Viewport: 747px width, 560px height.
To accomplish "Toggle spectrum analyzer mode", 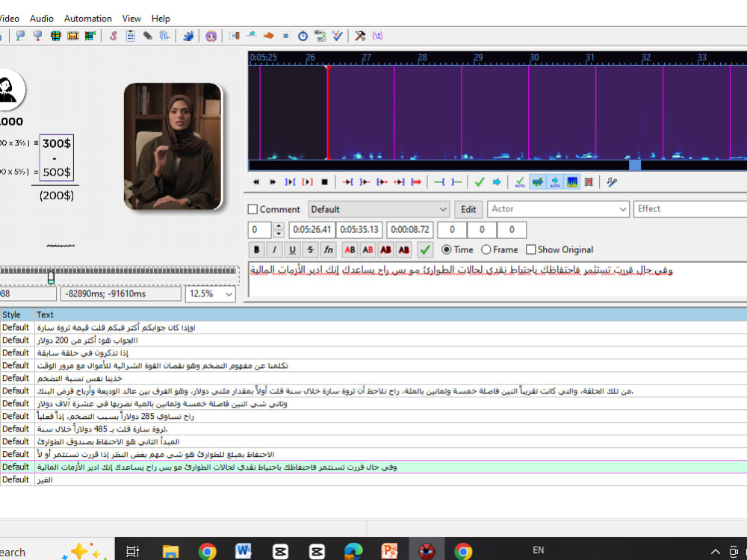I will (572, 182).
